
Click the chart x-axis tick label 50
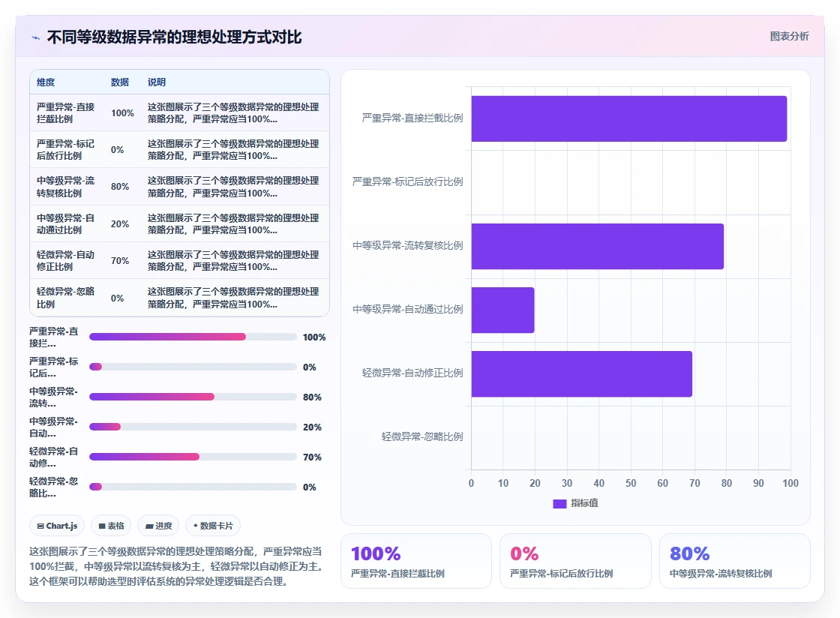[x=631, y=483]
